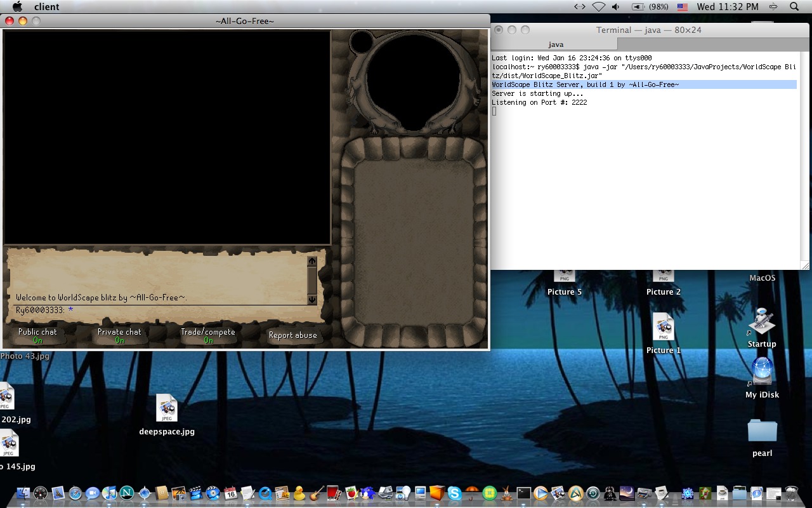The width and height of the screenshot is (812, 508).
Task: Click the round minimap area in the game client
Action: pos(413,82)
